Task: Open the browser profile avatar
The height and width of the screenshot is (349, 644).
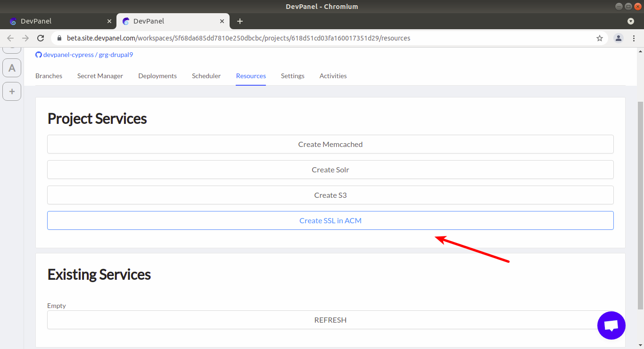Action: [618, 38]
